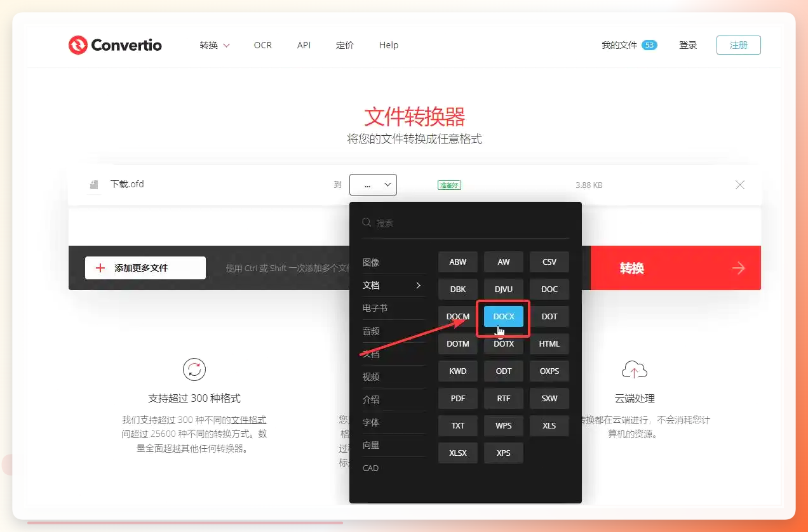Click the 53 files count badge

(649, 45)
